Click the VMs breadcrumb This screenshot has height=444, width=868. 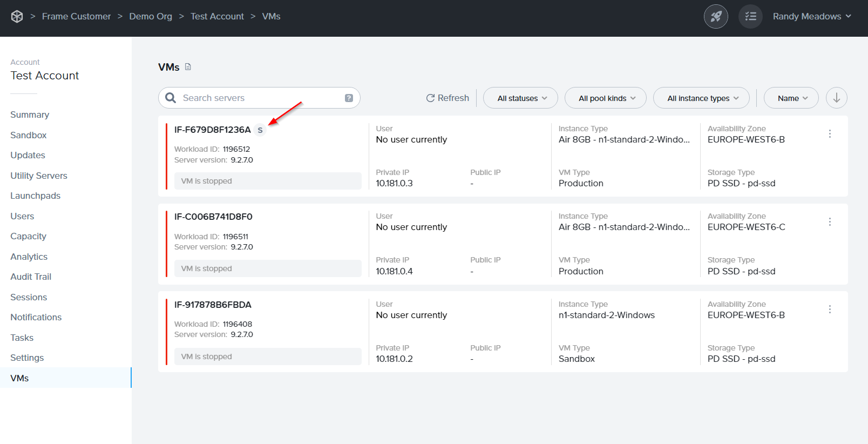pyautogui.click(x=271, y=16)
